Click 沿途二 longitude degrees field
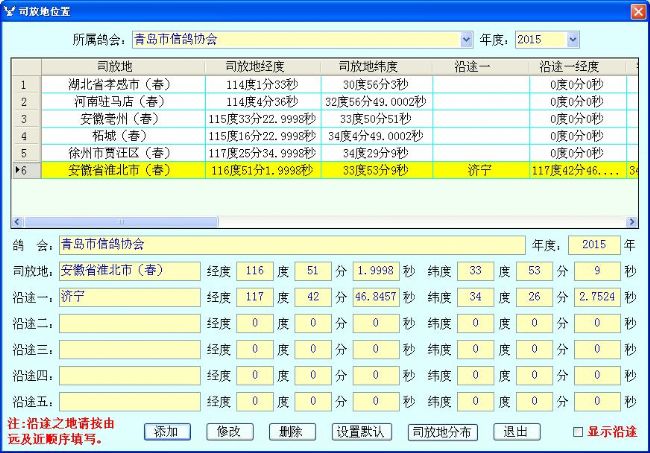Viewport: 650px width, 453px height. tap(255, 323)
